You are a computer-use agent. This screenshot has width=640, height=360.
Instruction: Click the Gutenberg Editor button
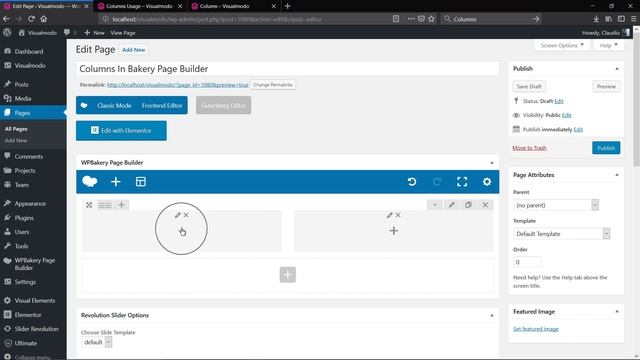tap(223, 105)
